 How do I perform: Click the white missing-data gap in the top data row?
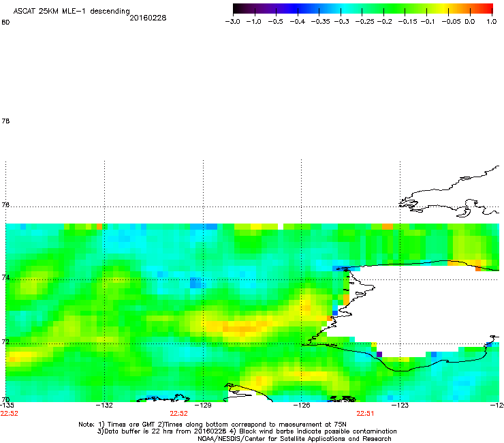pyautogui.click(x=281, y=226)
